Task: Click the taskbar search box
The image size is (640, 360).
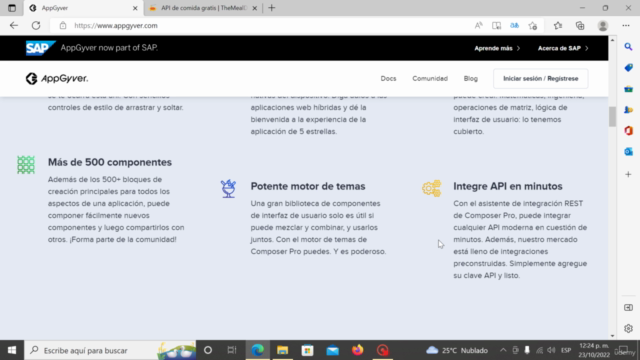Action: tap(110, 350)
